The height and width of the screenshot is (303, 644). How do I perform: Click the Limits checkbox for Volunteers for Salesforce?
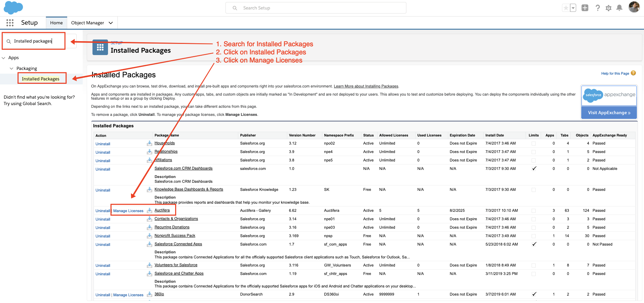coord(534,266)
